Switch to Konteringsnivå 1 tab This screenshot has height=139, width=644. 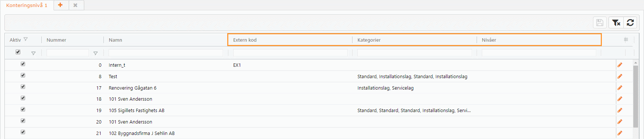coord(27,5)
